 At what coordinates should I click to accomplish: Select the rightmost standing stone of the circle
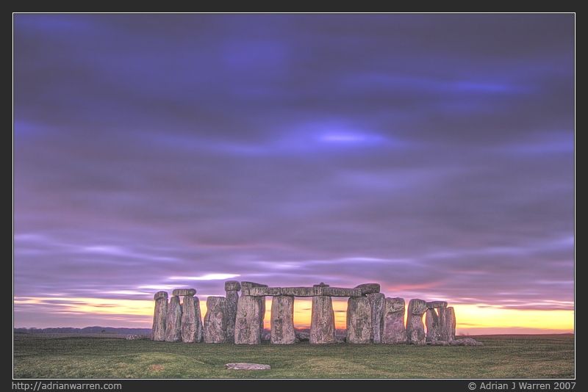click(448, 323)
